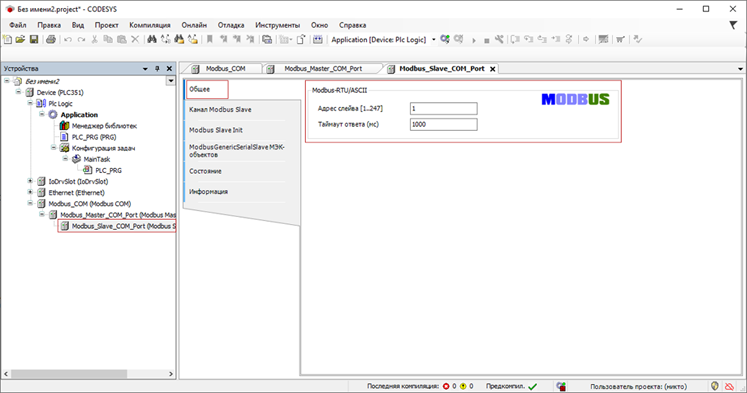Toggle bookmark with the bookmark toolbar icon
Image resolution: width=747 pixels, height=393 pixels.
[209, 40]
